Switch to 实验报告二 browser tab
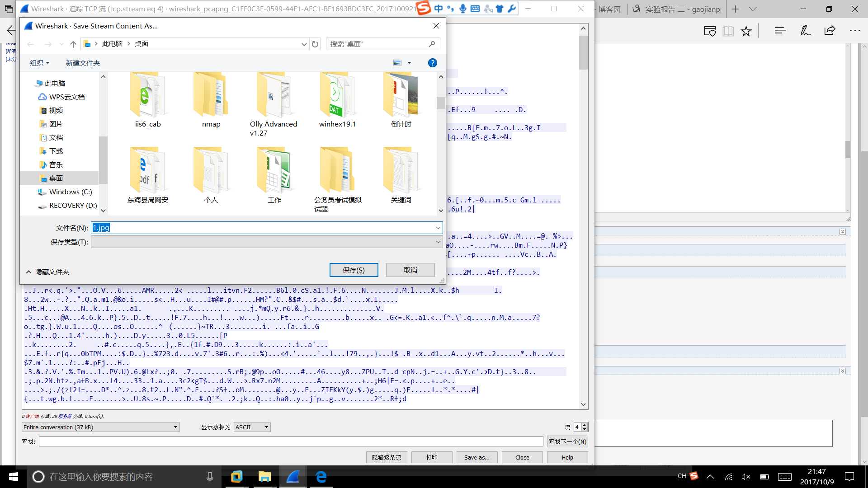Image resolution: width=868 pixels, height=488 pixels. point(676,9)
